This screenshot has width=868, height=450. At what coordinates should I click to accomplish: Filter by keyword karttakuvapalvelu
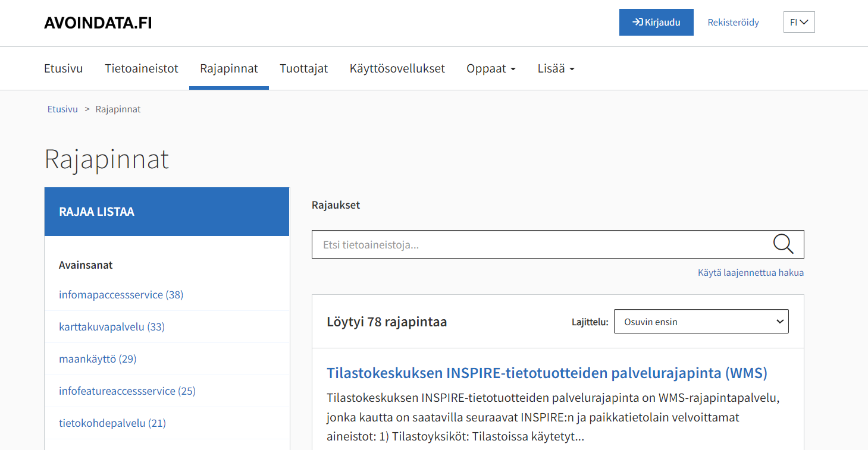(111, 326)
